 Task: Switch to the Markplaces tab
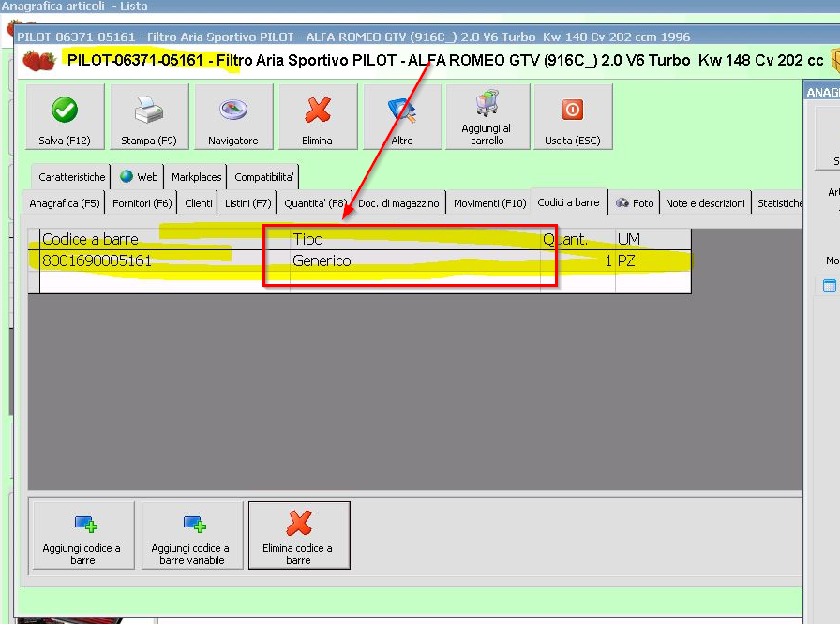pyautogui.click(x=196, y=177)
